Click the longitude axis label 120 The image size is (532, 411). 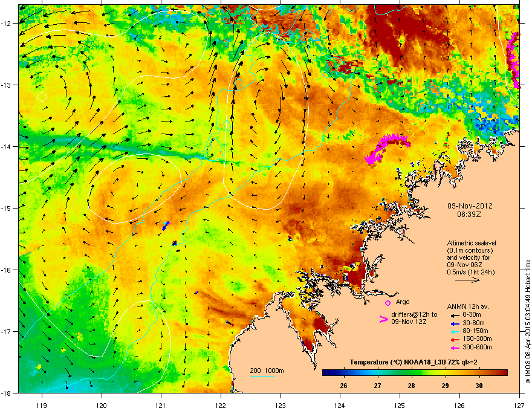pos(102,405)
